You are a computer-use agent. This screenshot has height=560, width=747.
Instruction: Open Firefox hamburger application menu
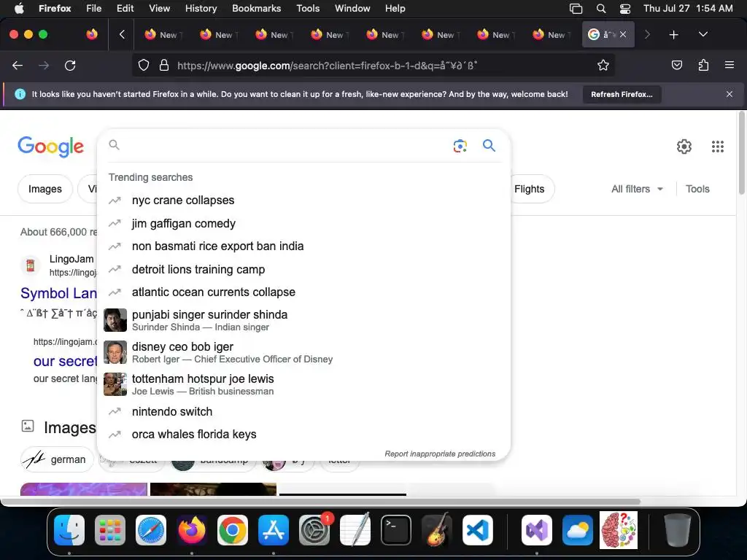click(x=729, y=65)
